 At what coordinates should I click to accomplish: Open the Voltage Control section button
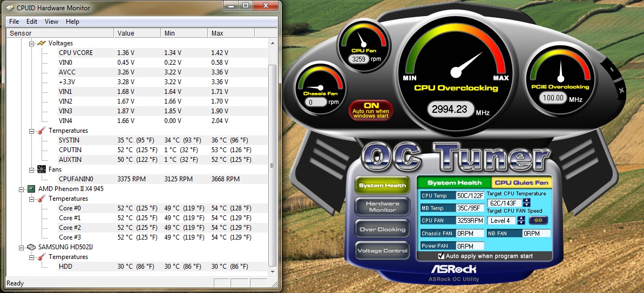click(382, 251)
